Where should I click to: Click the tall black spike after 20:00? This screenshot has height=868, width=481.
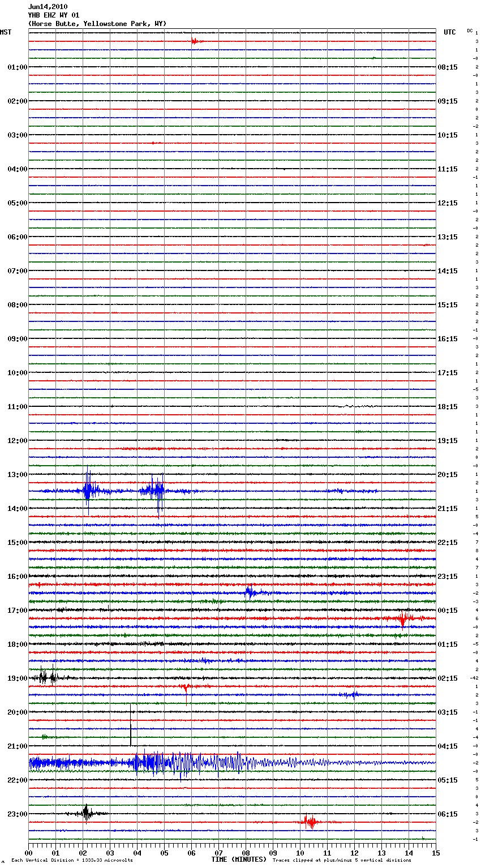pos(131,724)
